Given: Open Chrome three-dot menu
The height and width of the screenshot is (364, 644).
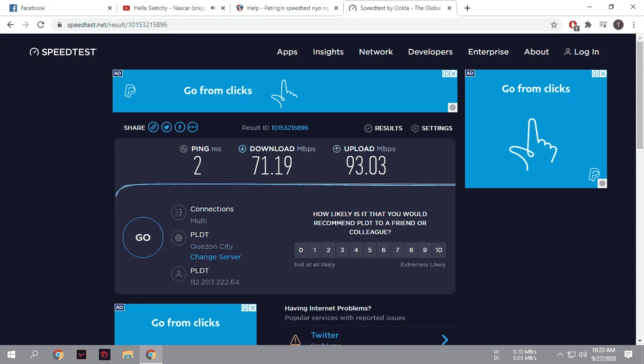Looking at the screenshot, I should (x=634, y=25).
